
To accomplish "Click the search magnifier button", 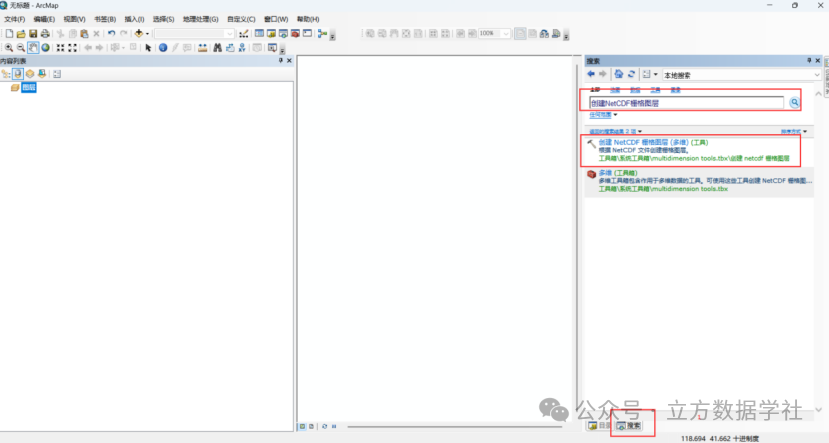I will pos(794,103).
